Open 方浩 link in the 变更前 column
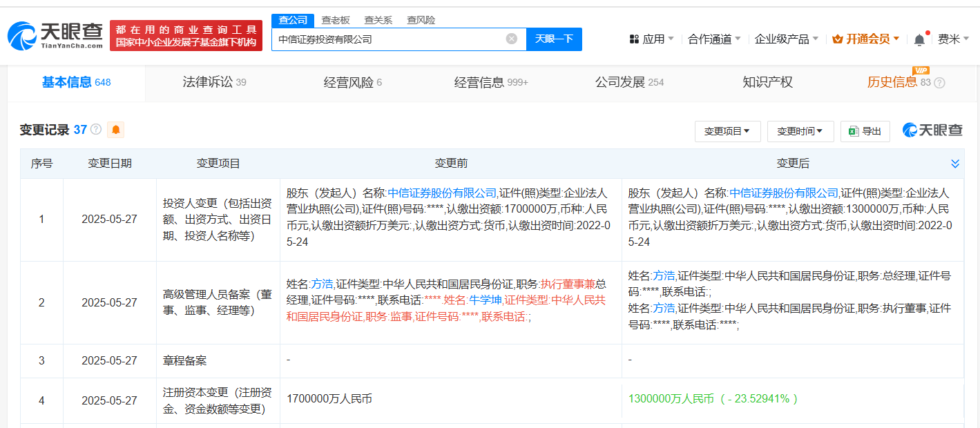Viewport: 980px width, 428px height. pyautogui.click(x=322, y=284)
